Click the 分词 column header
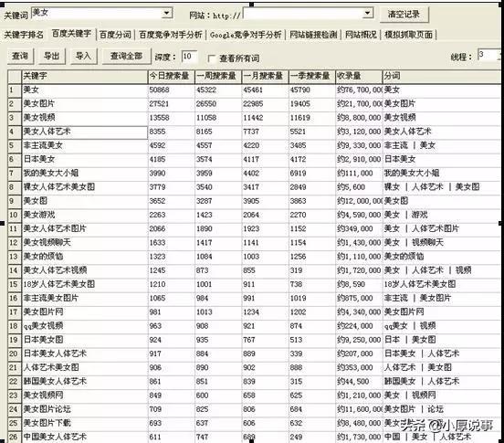The width and height of the screenshot is (504, 443). [442, 77]
